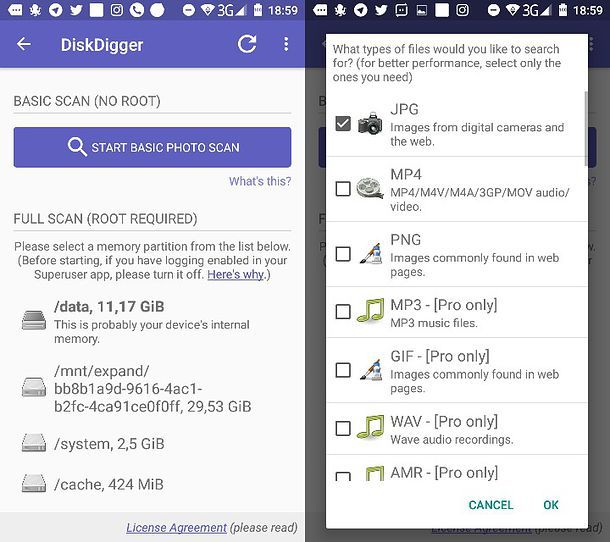Tap "MP4/M4V/M4A/3GP/MOV audio/video" description
The height and width of the screenshot is (542, 610).
pos(480,199)
